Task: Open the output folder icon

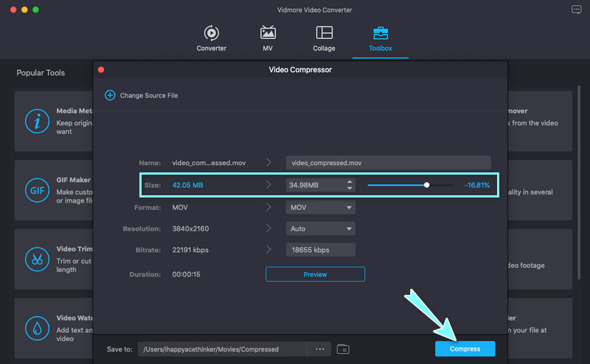Action: 342,349
